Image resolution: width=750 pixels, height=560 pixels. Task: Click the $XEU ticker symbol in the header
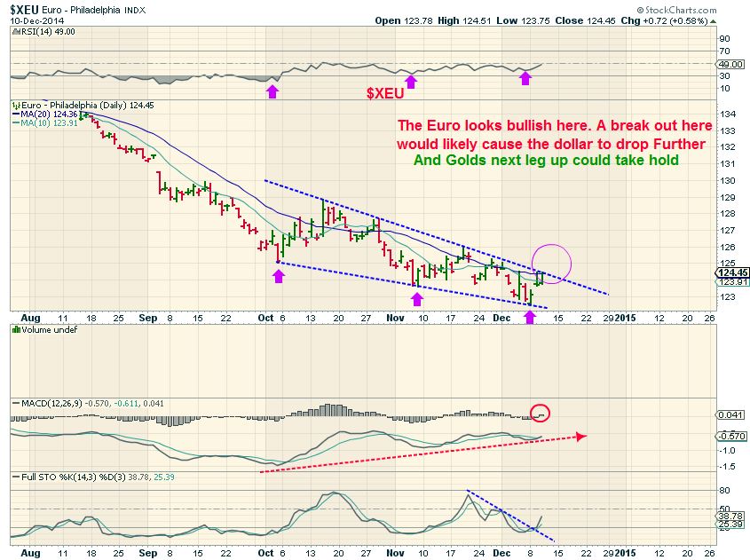(x=24, y=10)
